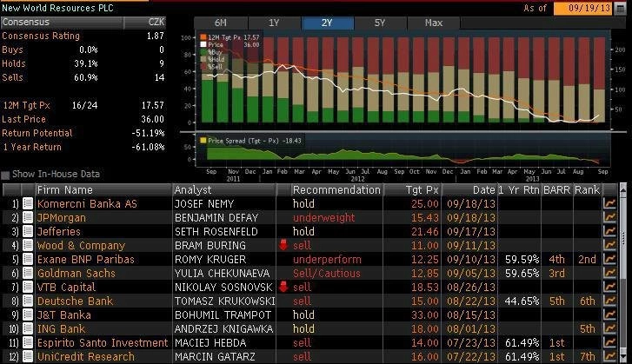Switch chart to 6M range tab
Viewport: 632px width, 364px height.
point(221,23)
